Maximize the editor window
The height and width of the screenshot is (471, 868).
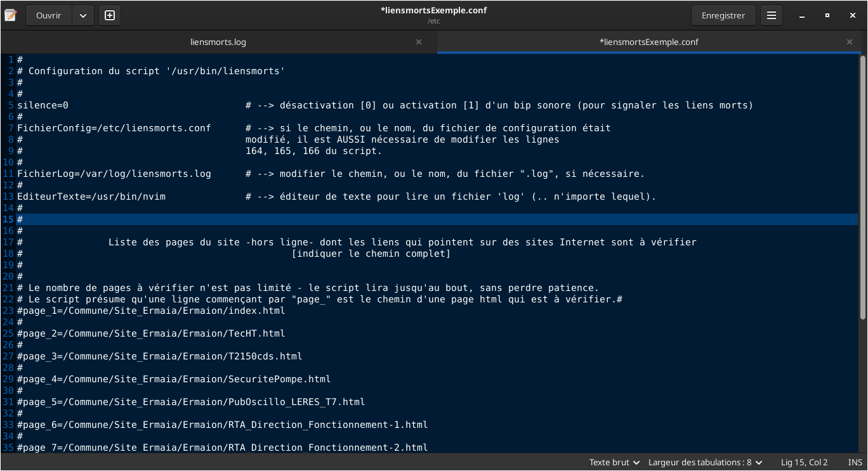click(827, 15)
